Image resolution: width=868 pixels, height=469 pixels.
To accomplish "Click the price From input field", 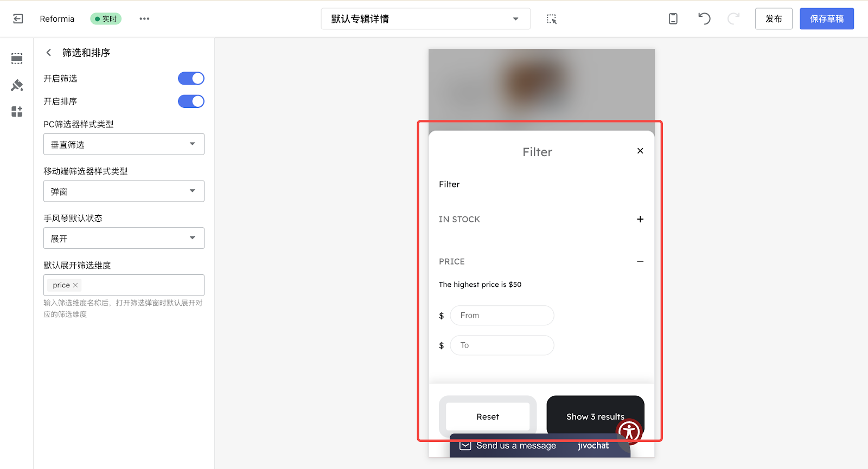I will tap(502, 316).
